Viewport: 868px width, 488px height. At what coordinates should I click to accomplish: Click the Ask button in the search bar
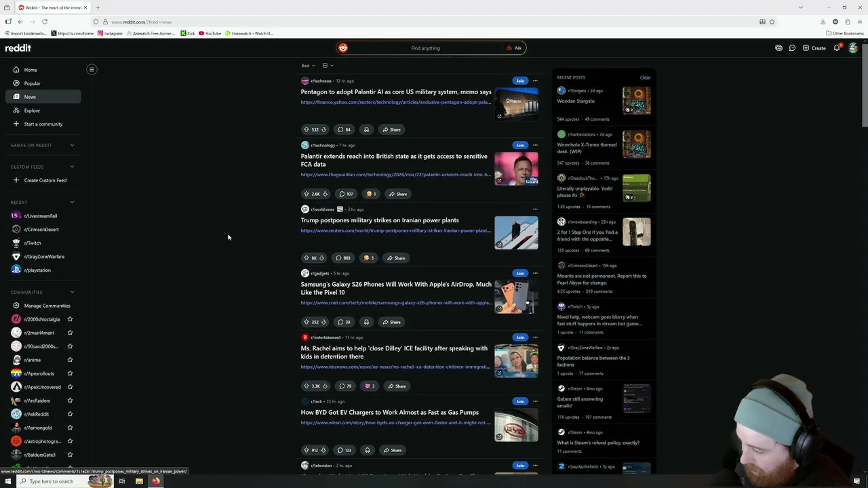pos(514,48)
